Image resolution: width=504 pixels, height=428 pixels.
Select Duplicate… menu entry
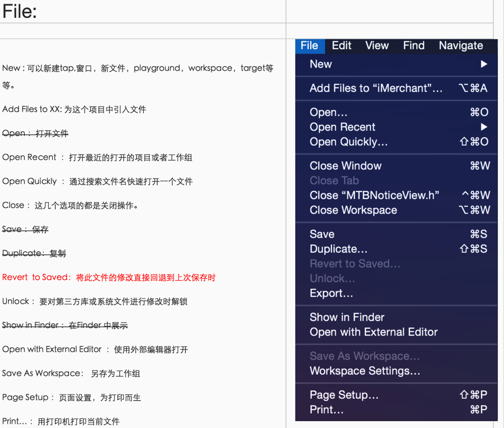pos(396,249)
